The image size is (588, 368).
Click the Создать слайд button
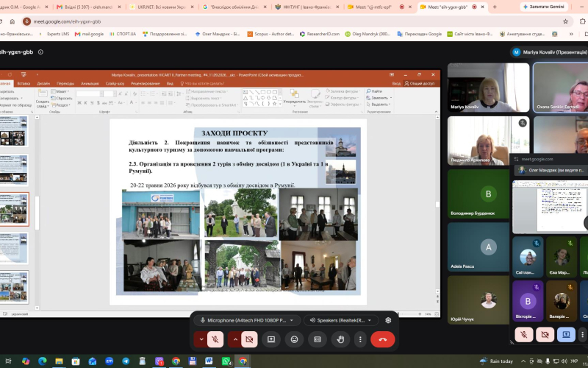pyautogui.click(x=42, y=99)
